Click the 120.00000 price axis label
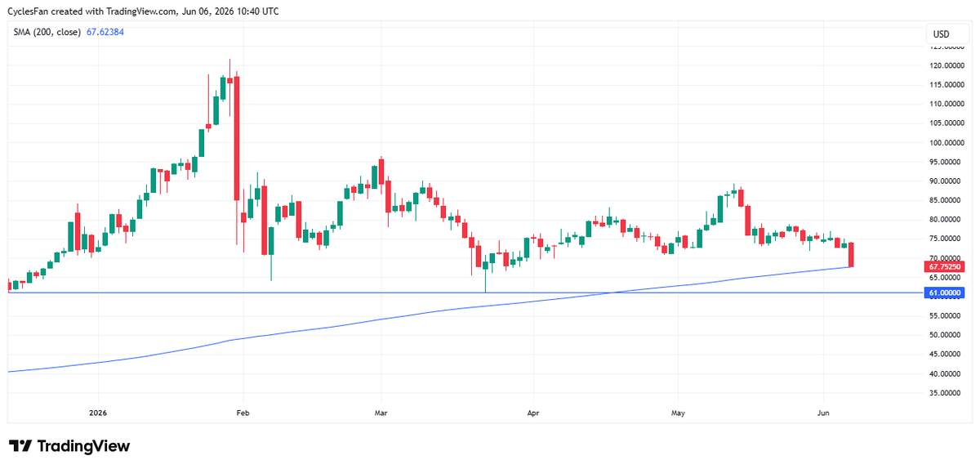Image resolution: width=980 pixels, height=469 pixels. 946,65
